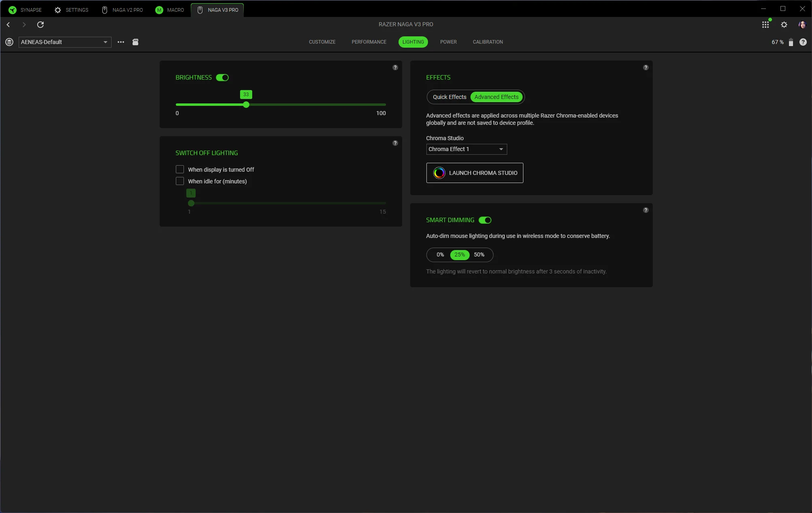Click the Chroma Studio label
Viewport: 812px width, 513px height.
click(x=445, y=138)
